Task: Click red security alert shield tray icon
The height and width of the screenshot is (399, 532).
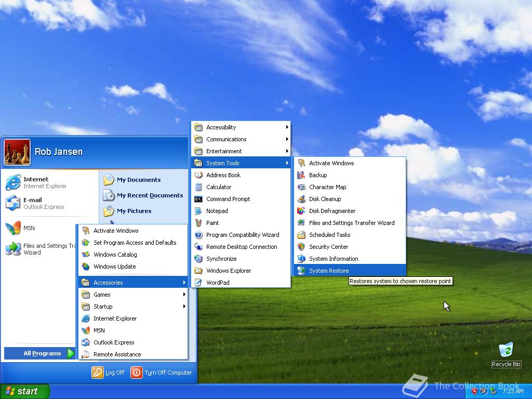Action: coord(474,392)
